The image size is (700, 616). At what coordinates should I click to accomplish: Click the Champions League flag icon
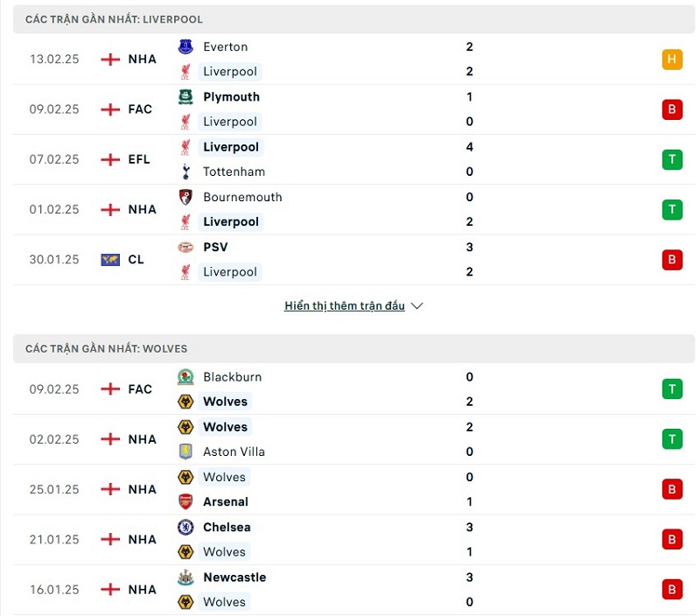coord(110,260)
